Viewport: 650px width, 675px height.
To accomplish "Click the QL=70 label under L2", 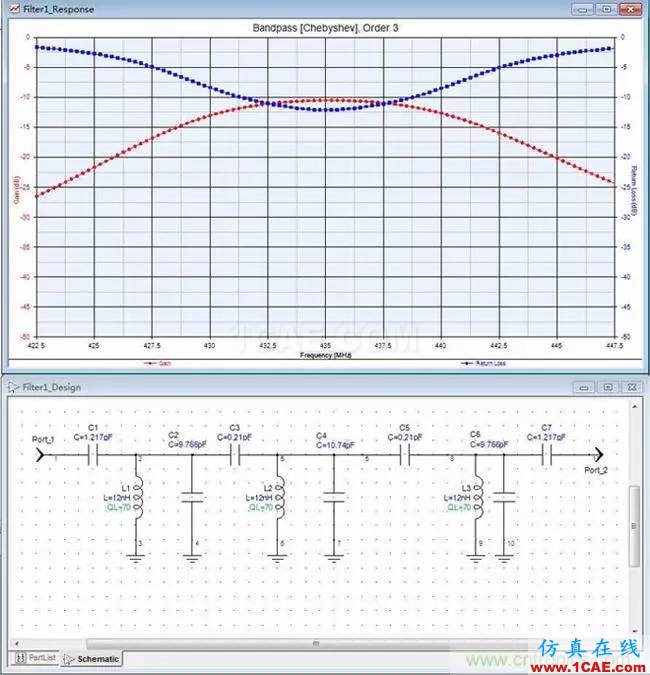I will [x=260, y=508].
